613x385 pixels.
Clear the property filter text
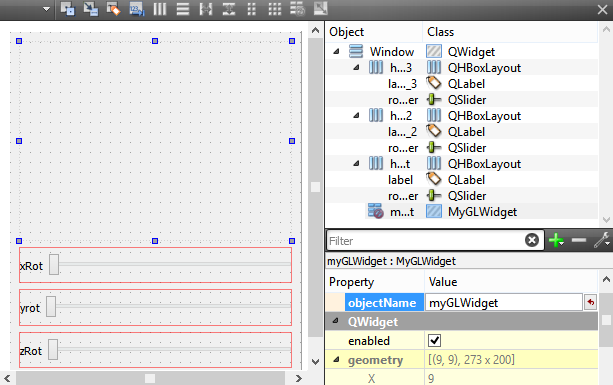pos(532,240)
